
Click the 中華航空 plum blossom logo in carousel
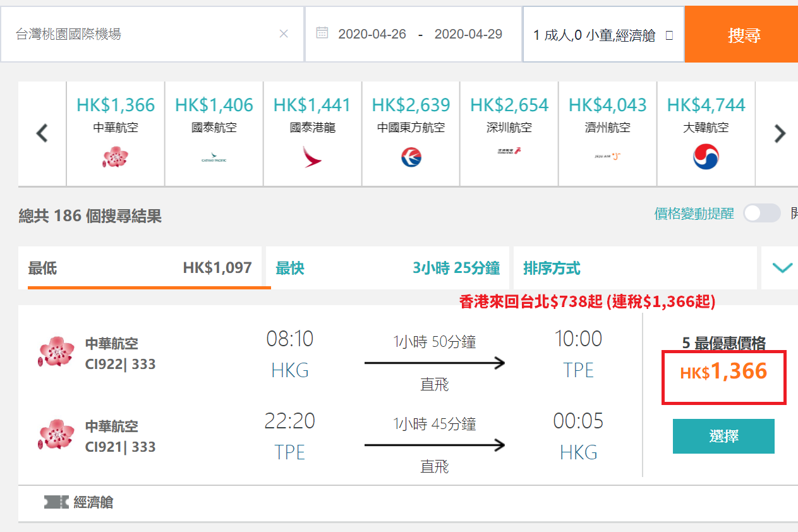(115, 156)
